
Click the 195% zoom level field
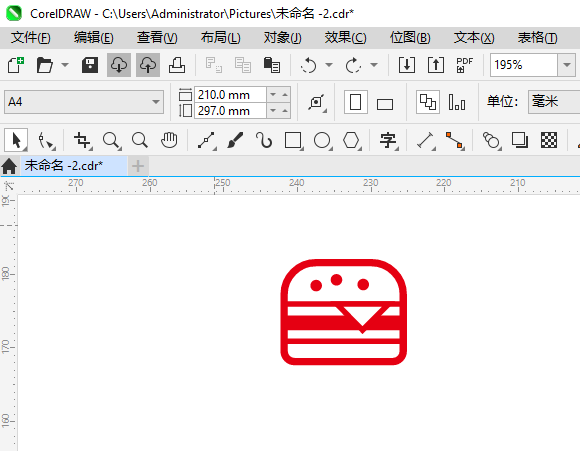point(524,65)
